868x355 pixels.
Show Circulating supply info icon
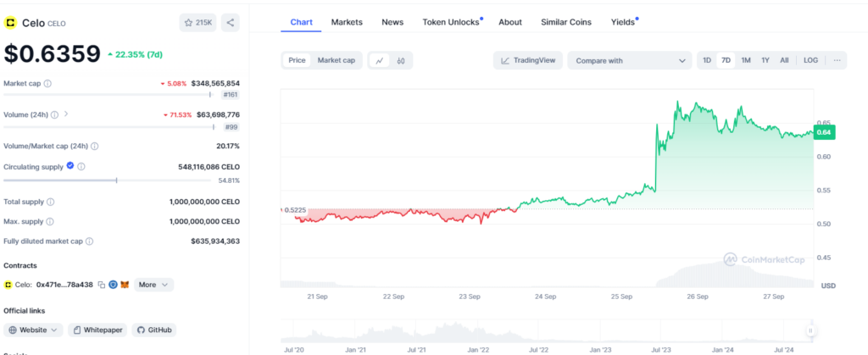tap(81, 166)
